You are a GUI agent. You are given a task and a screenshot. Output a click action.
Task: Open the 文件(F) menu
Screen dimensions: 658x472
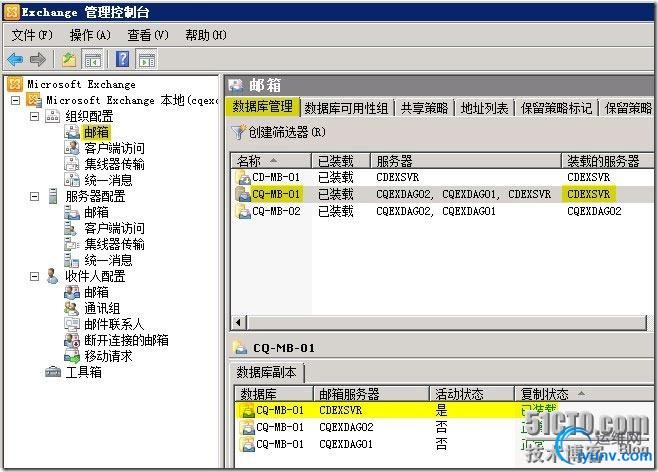32,35
